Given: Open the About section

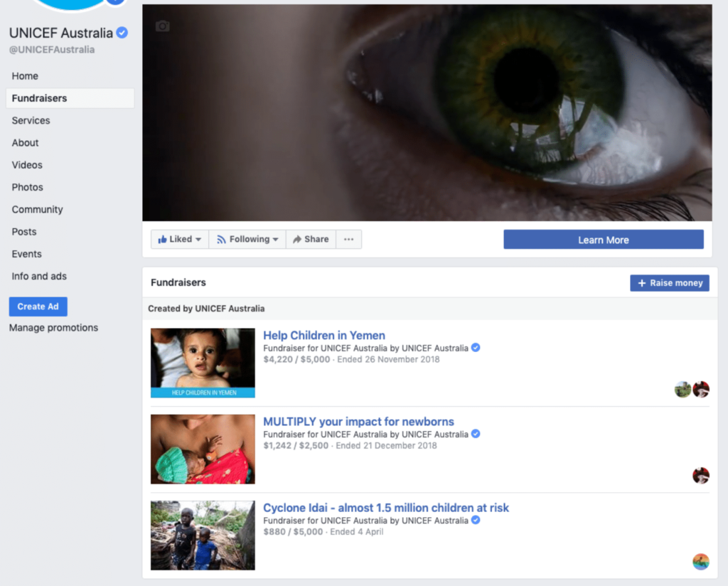Looking at the screenshot, I should click(x=25, y=143).
